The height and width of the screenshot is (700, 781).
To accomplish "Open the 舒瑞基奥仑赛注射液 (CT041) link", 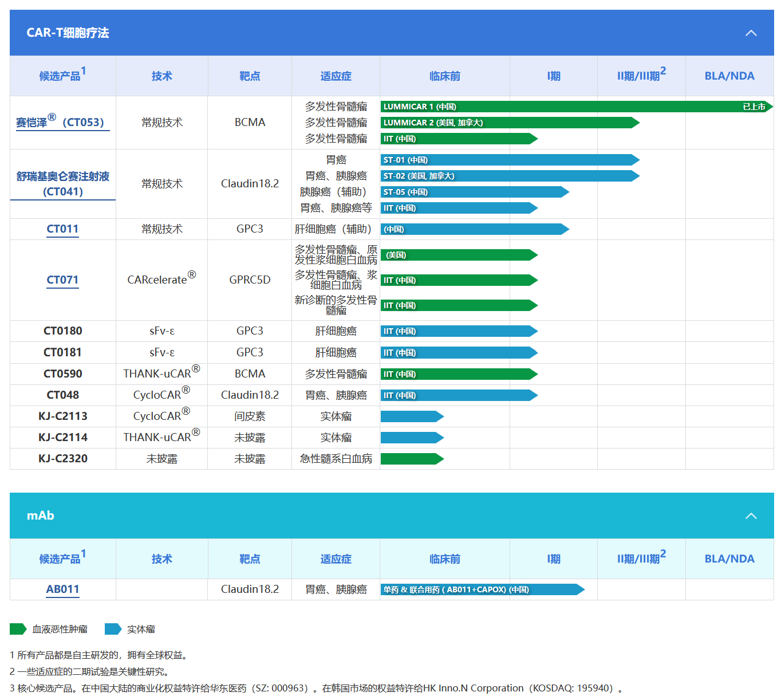I will pos(63,184).
